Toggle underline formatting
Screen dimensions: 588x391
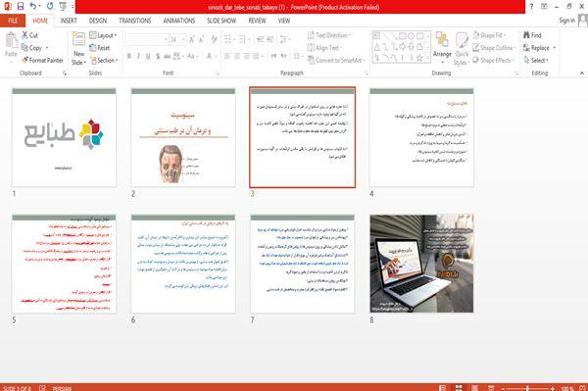[x=148, y=56]
